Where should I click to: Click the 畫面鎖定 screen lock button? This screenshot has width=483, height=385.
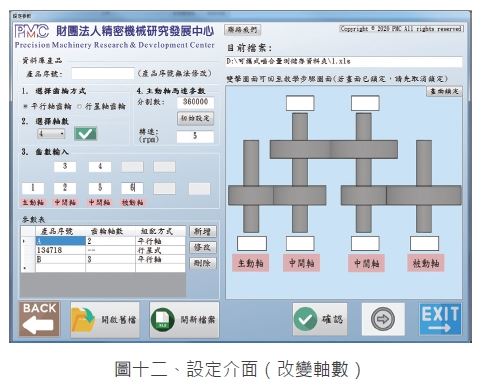click(x=444, y=91)
